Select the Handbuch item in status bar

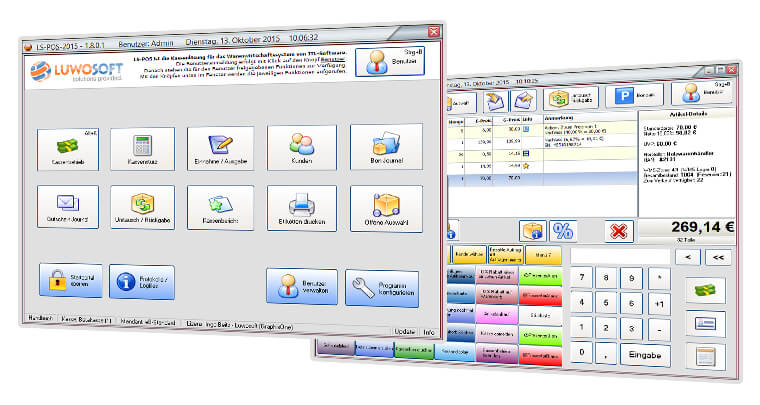pos(36,317)
